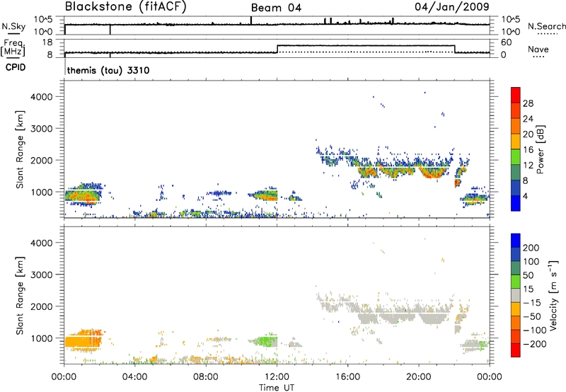Click the '04:00' time tick label
Image resolution: width=566 pixels, height=392 pixels.
pos(134,377)
